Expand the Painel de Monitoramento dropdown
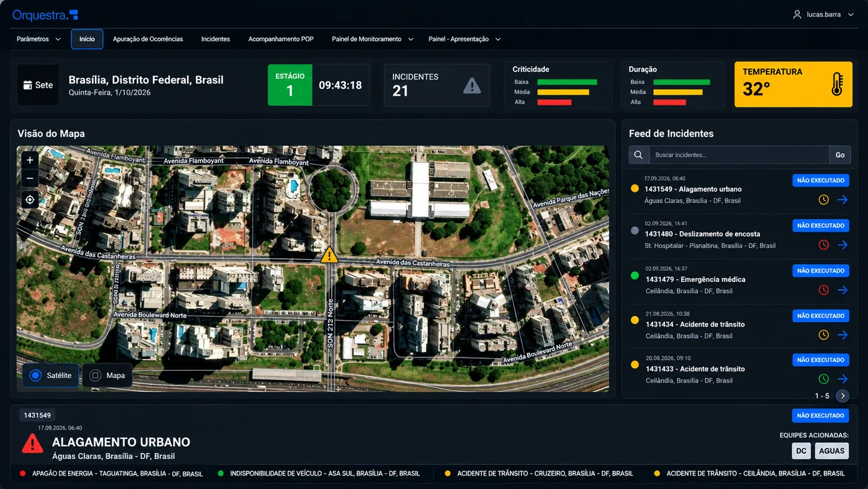Screen dimensions: 868x489 [373, 39]
